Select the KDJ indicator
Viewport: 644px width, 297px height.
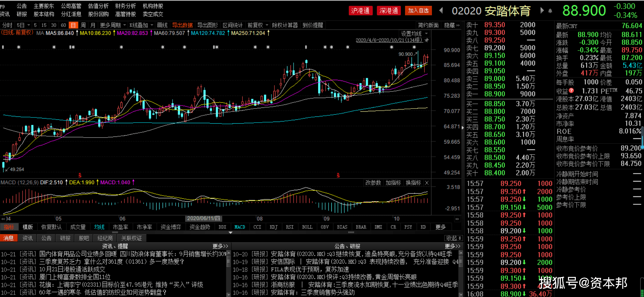(274, 227)
